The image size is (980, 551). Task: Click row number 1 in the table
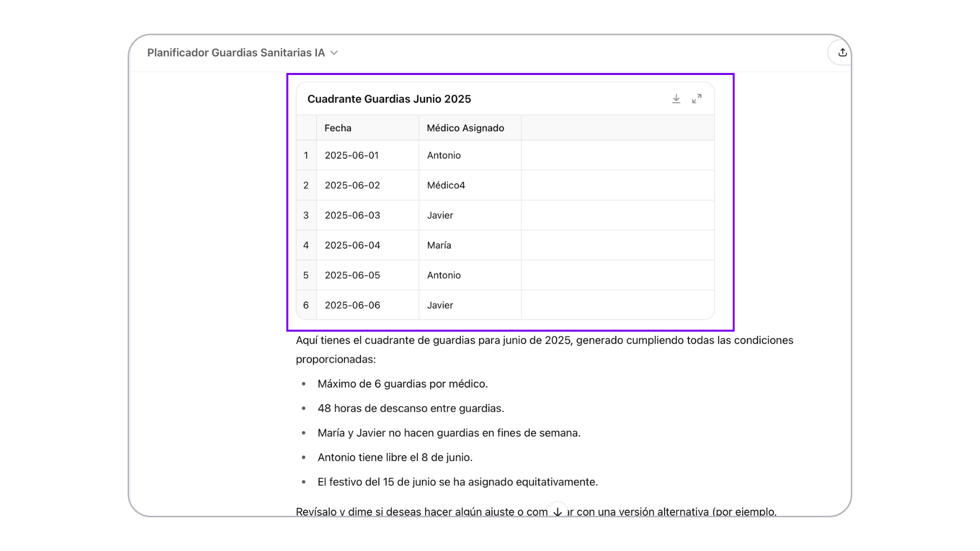point(306,155)
